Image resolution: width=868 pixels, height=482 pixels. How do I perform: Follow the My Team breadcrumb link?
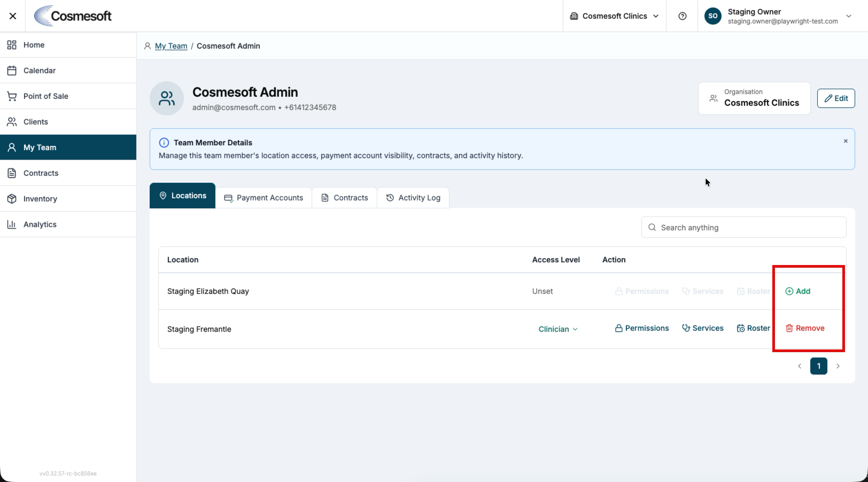[171, 46]
